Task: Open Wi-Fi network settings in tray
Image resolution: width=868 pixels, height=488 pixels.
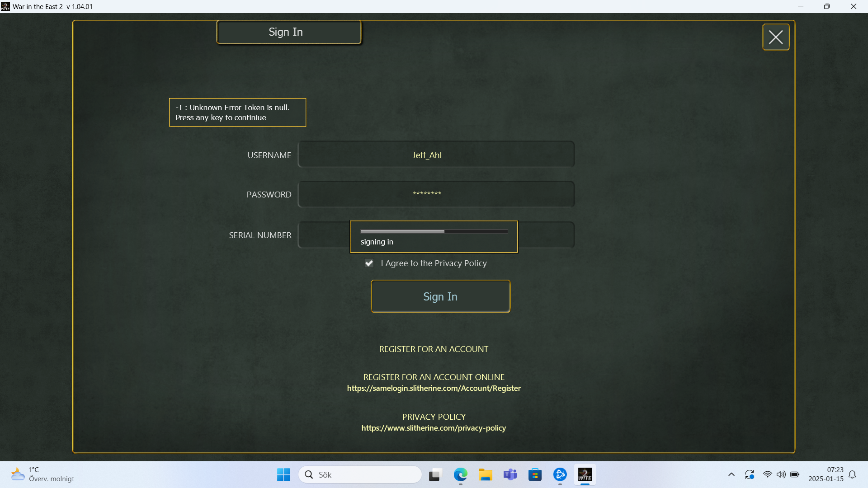Action: click(x=768, y=474)
